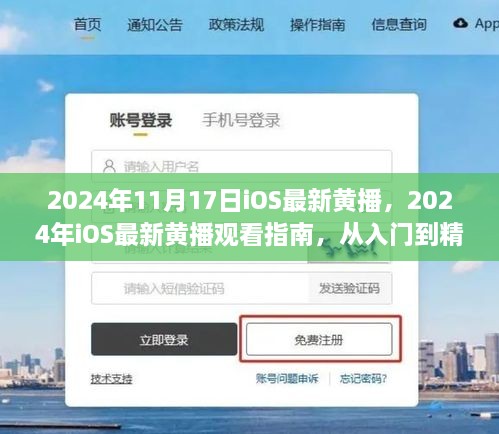Click the 立即登录 button
The width and height of the screenshot is (499, 434).
164,339
